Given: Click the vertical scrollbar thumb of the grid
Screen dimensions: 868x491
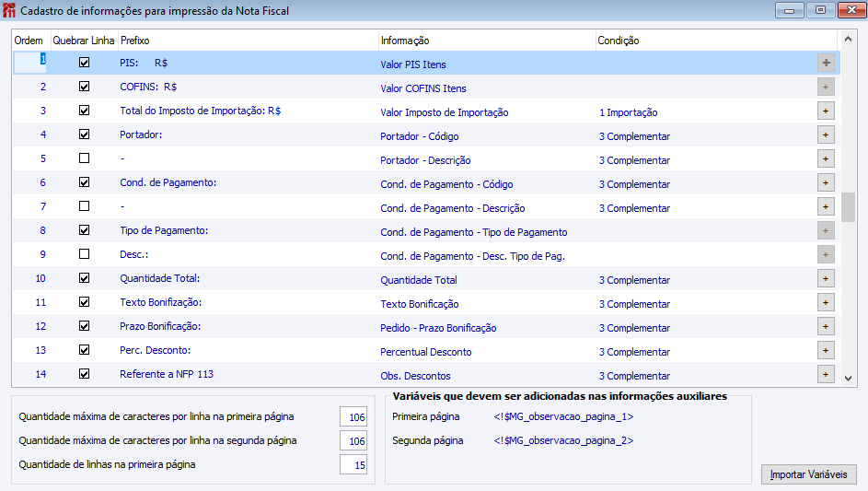Looking at the screenshot, I should 848,207.
